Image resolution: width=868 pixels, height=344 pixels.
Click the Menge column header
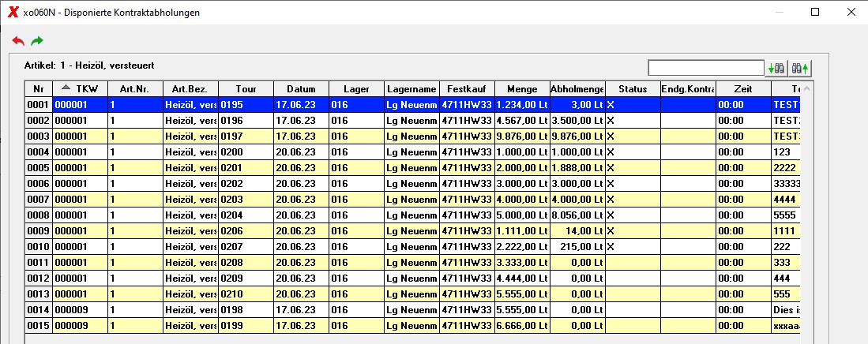pyautogui.click(x=522, y=89)
